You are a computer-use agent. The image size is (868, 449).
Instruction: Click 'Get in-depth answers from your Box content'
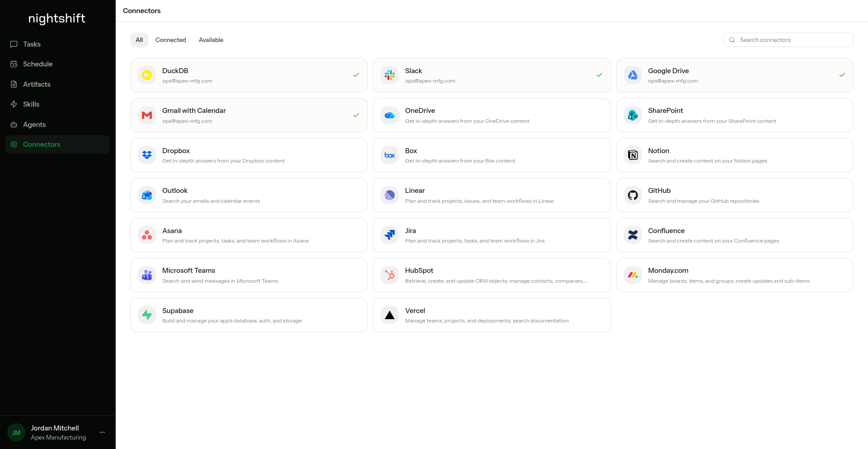pyautogui.click(x=460, y=161)
